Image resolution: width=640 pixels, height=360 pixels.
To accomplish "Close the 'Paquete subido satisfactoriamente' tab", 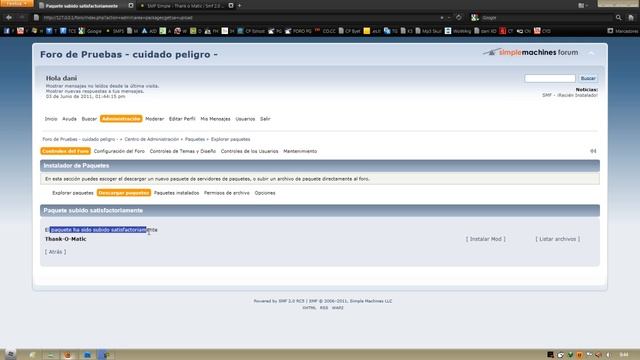I will tap(131, 6).
